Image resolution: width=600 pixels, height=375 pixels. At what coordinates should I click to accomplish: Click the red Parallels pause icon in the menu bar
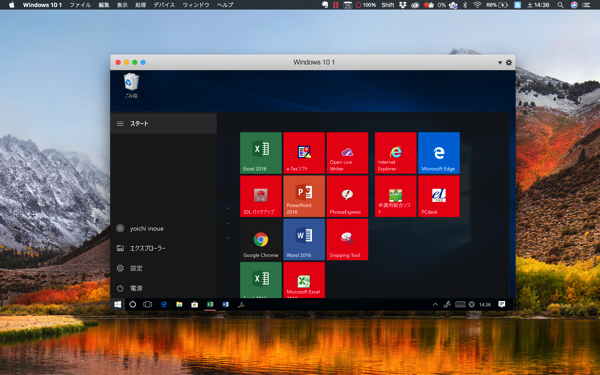[x=336, y=5]
